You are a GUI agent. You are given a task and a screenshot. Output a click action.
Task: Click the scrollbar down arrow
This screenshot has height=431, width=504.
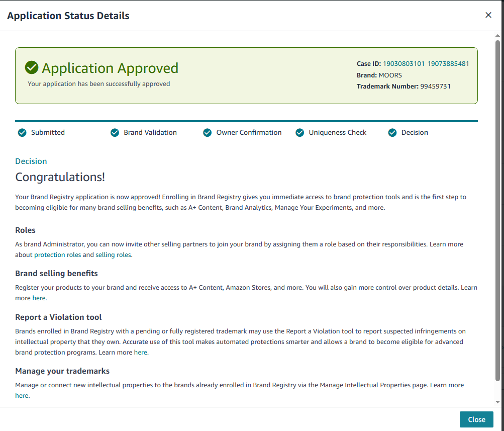[497, 402]
